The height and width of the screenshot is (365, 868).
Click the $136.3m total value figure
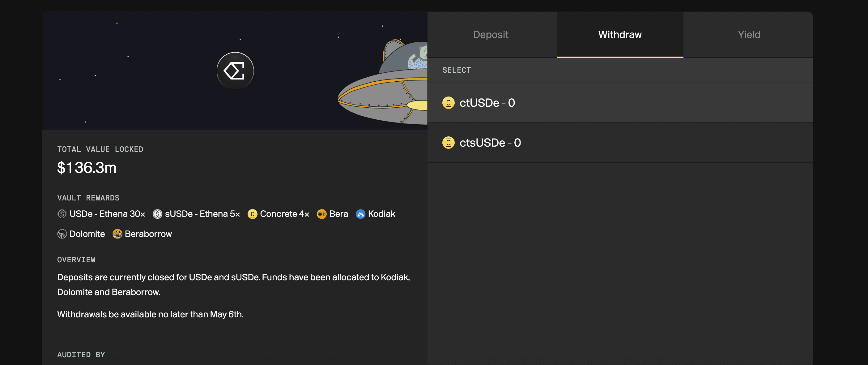point(87,168)
